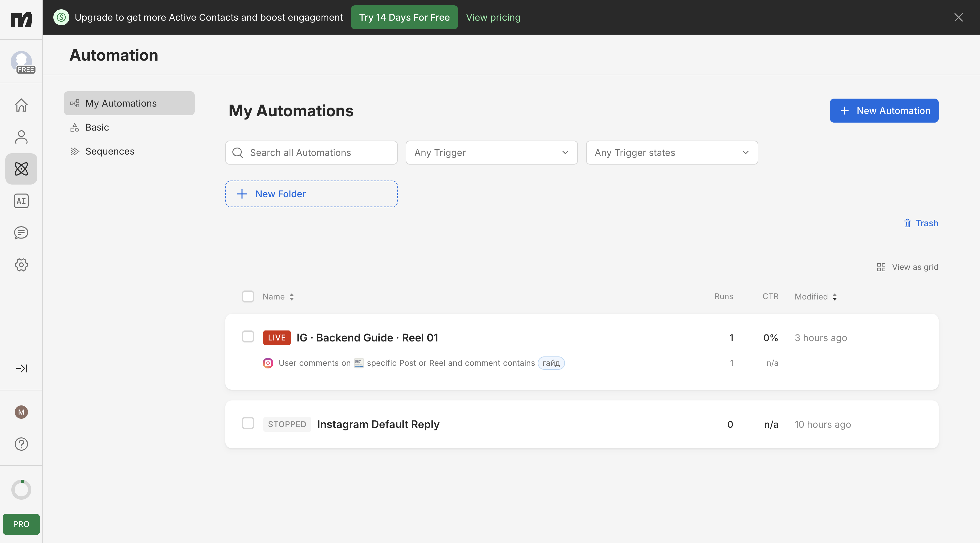Screen dimensions: 980x543
Task: Click the green PRO upgrade button
Action: coord(21,524)
